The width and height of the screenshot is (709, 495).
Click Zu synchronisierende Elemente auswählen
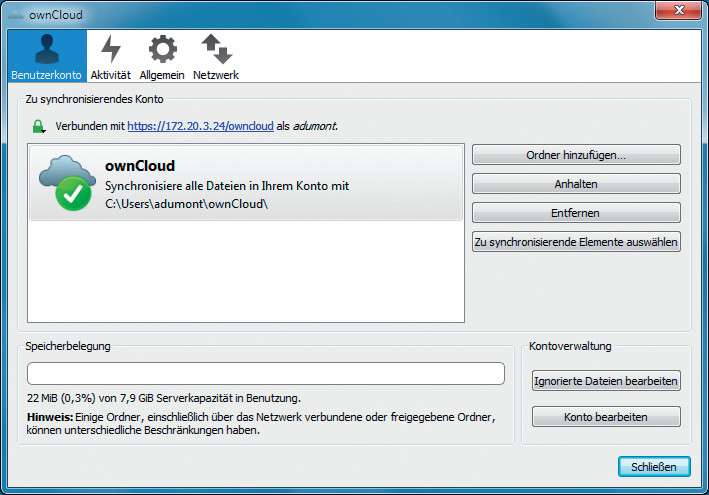pos(576,242)
